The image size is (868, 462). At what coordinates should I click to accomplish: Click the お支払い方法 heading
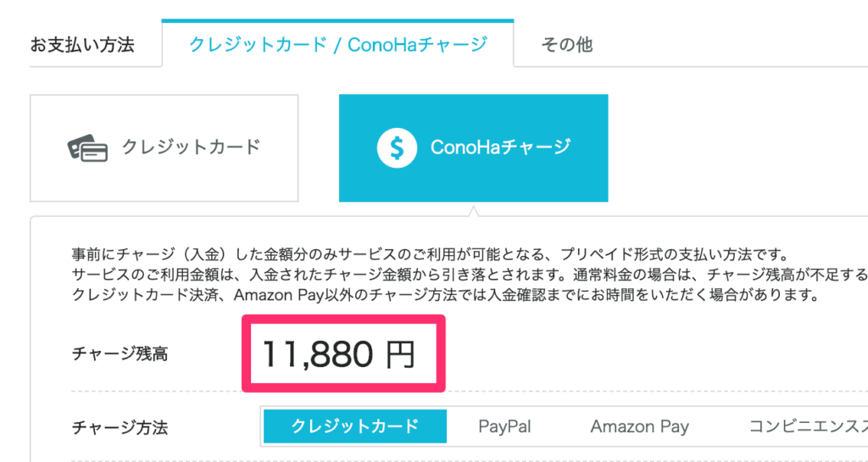82,45
